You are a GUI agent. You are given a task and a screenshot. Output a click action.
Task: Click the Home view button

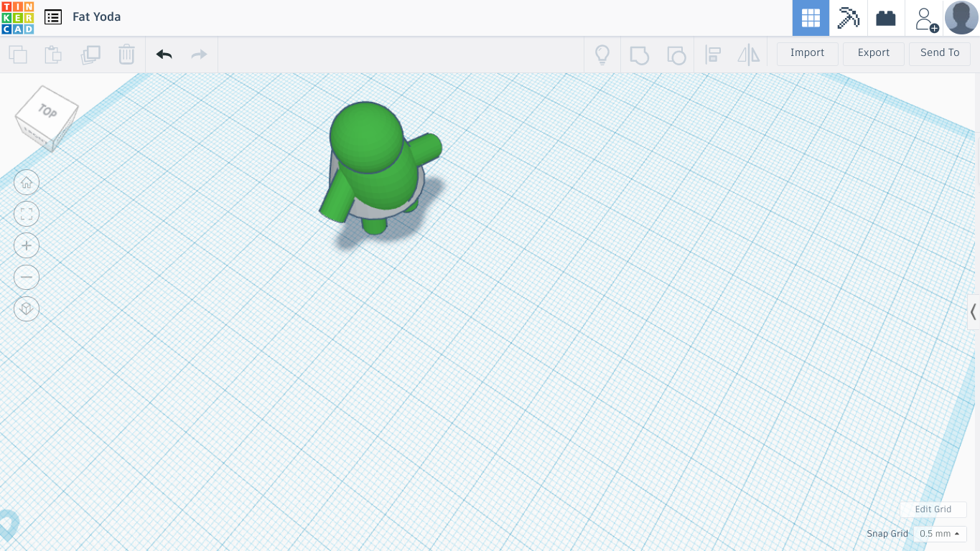pos(27,182)
